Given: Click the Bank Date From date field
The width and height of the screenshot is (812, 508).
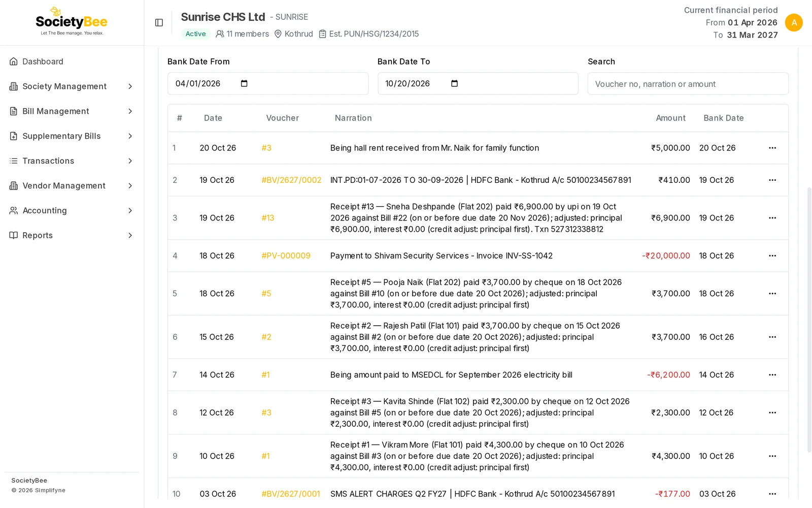Looking at the screenshot, I should click(268, 83).
